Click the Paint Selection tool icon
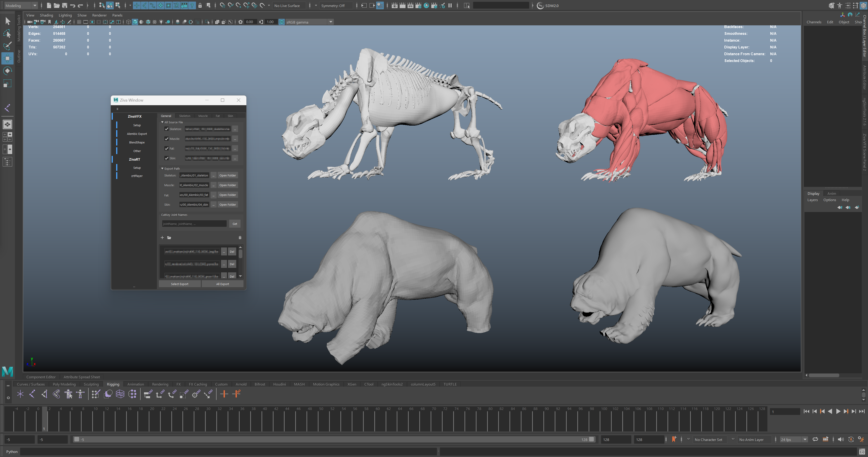The width and height of the screenshot is (868, 457). [x=7, y=46]
